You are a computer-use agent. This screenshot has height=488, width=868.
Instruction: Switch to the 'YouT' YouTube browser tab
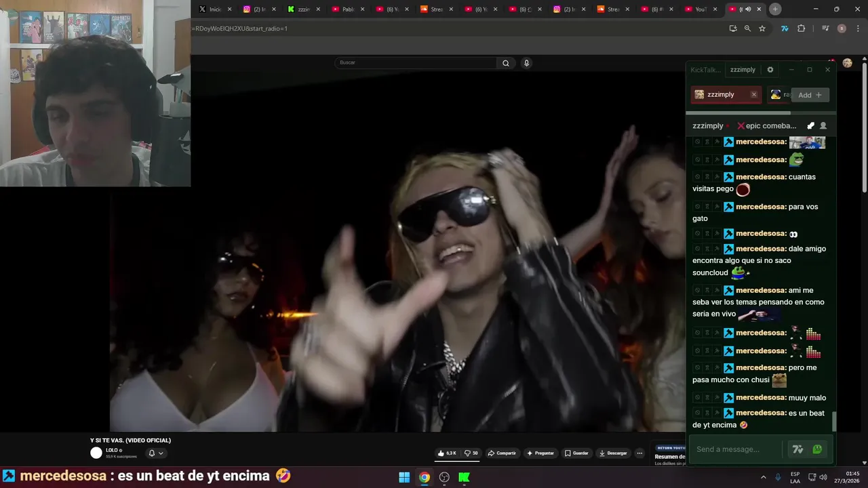click(x=701, y=9)
